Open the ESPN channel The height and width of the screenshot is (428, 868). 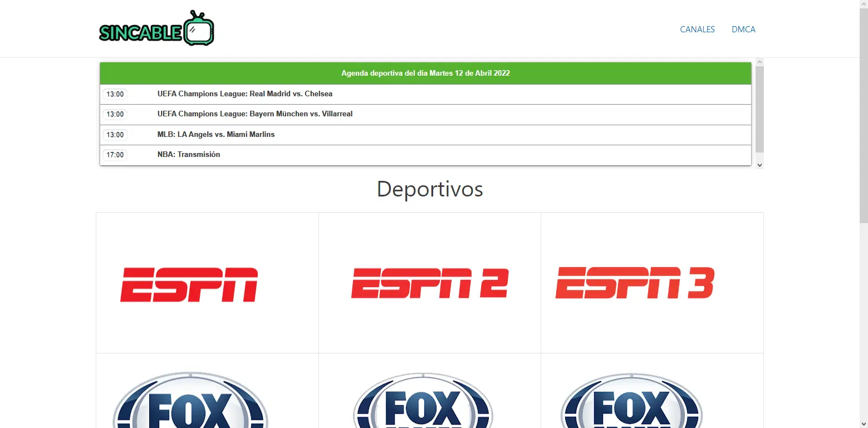click(189, 284)
